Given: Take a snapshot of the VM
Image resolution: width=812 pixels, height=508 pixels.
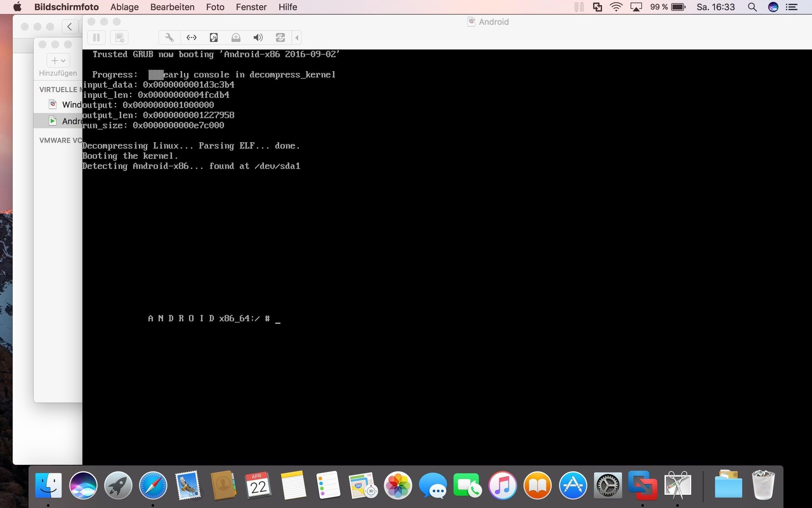Looking at the screenshot, I should 120,38.
